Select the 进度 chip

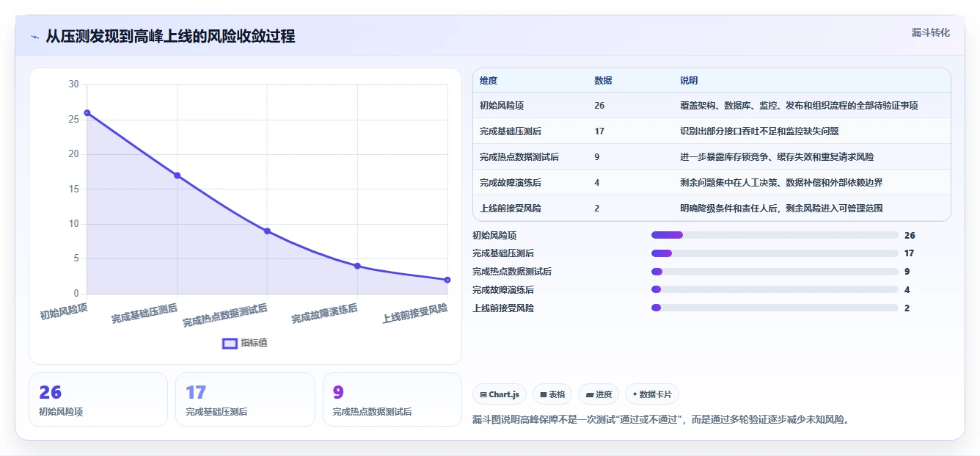[599, 394]
